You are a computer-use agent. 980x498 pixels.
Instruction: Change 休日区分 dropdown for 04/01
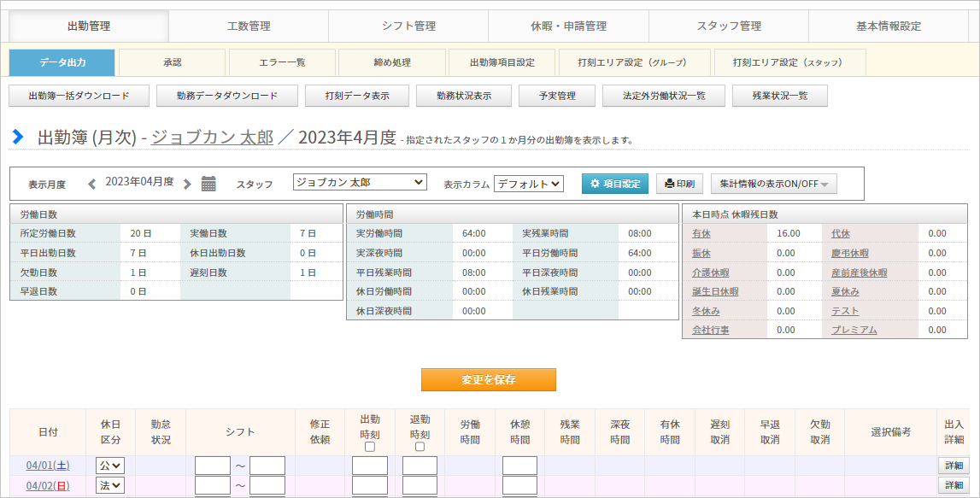(110, 466)
